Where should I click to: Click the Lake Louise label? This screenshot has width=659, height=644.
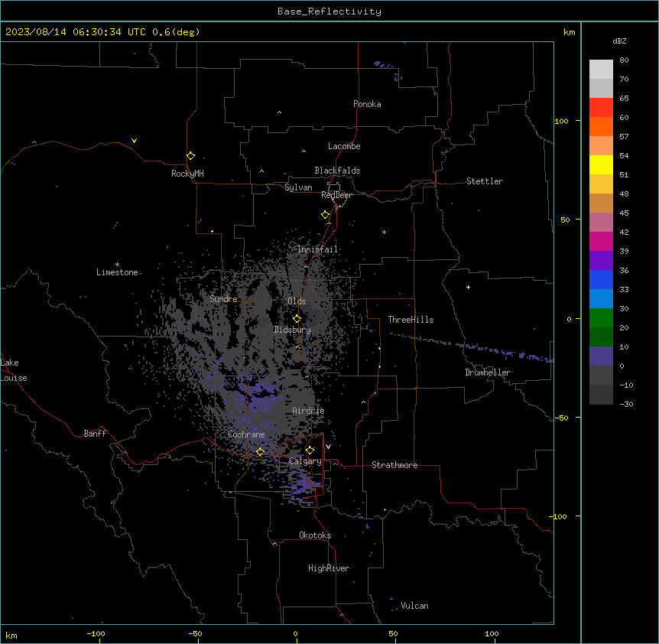coord(14,370)
